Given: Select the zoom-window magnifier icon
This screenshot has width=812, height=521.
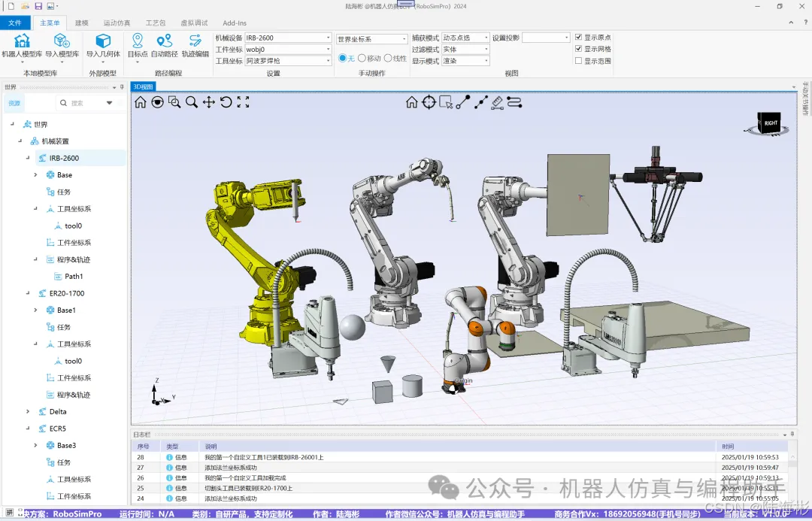Looking at the screenshot, I should coord(174,102).
